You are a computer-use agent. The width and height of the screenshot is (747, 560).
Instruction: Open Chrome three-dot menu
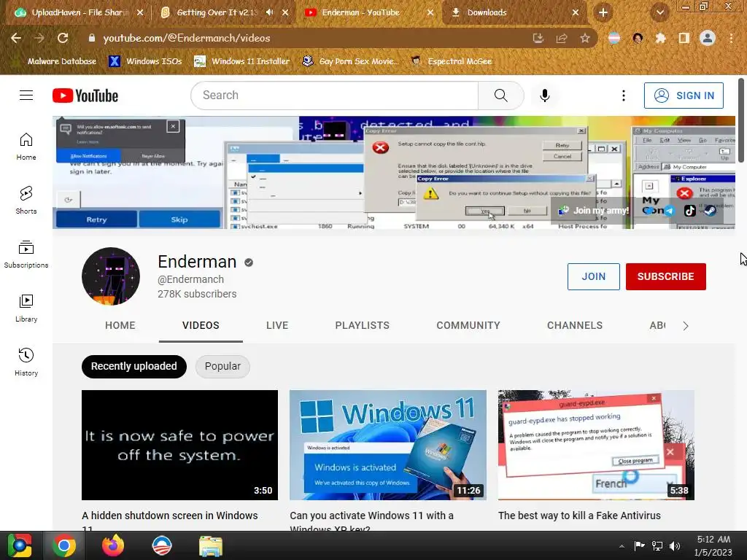(731, 38)
